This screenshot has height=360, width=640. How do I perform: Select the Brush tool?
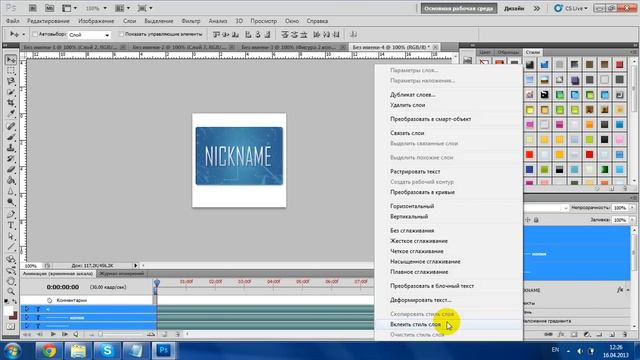click(x=11, y=137)
